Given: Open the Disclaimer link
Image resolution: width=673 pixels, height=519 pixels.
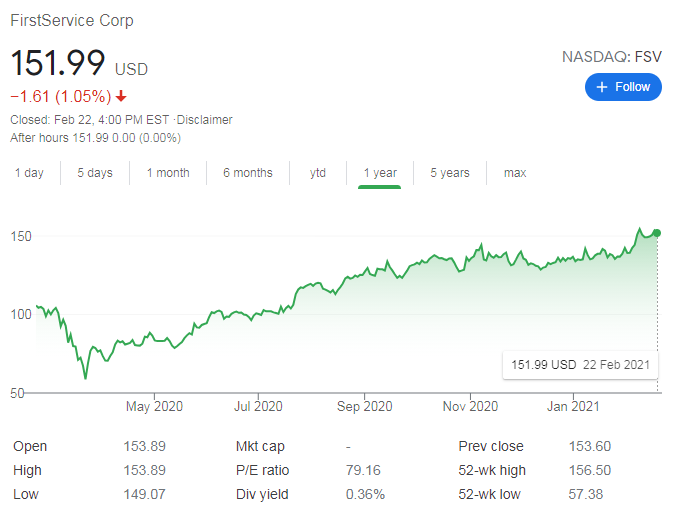Looking at the screenshot, I should (x=204, y=120).
